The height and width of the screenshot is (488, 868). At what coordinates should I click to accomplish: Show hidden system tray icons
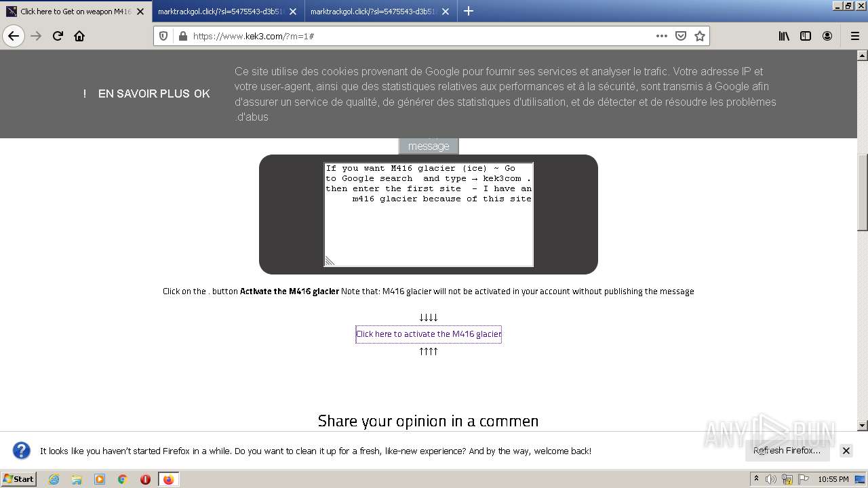click(756, 479)
